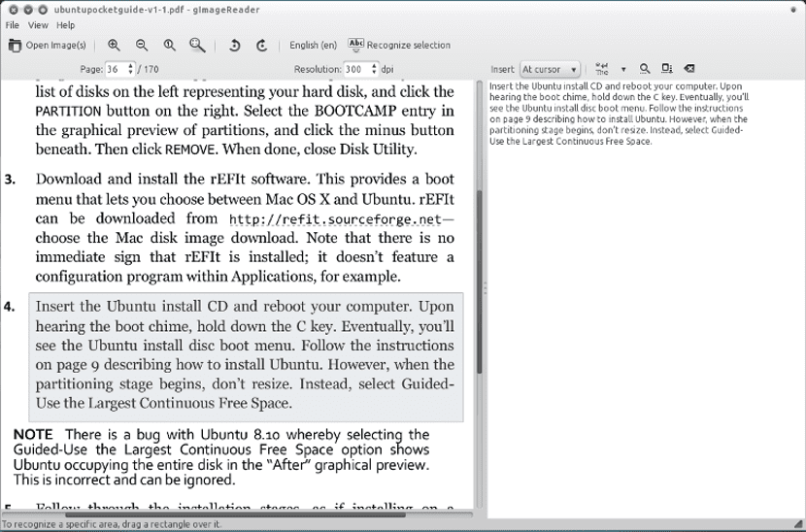
Task: Click the Resolution stepper arrows
Action: pos(374,69)
